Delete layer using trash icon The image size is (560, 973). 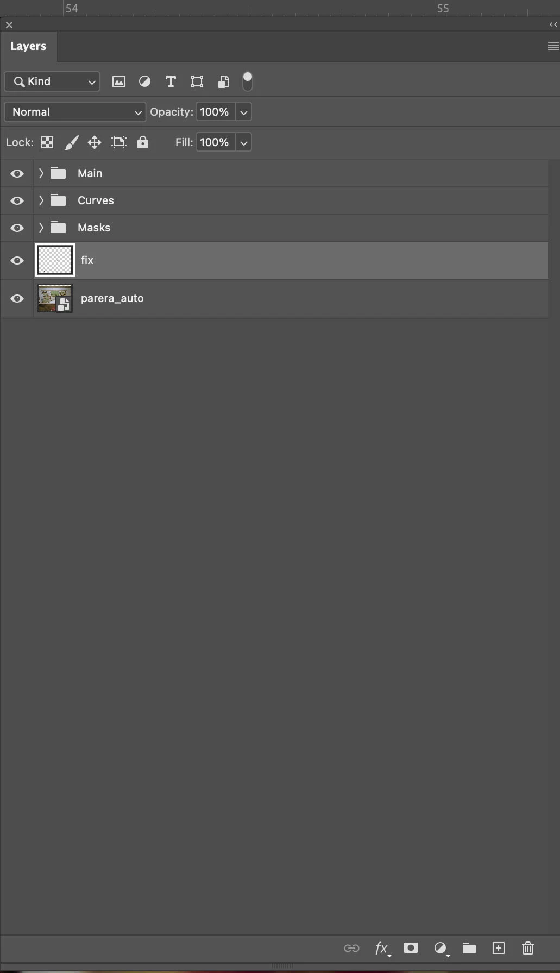coord(528,948)
